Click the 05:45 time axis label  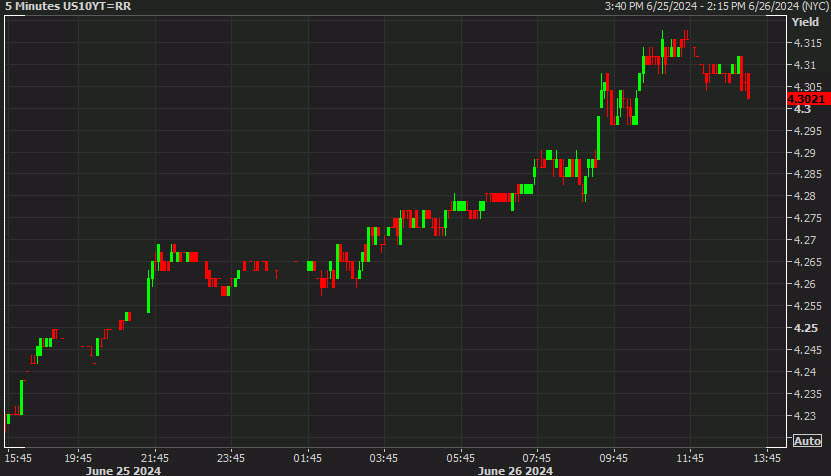pyautogui.click(x=461, y=458)
